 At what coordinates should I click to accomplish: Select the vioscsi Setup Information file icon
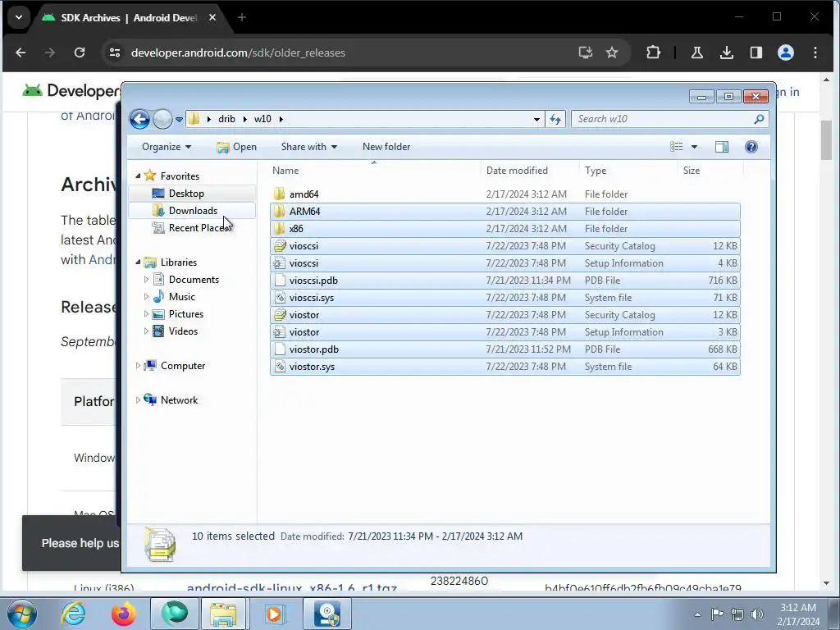click(x=279, y=263)
